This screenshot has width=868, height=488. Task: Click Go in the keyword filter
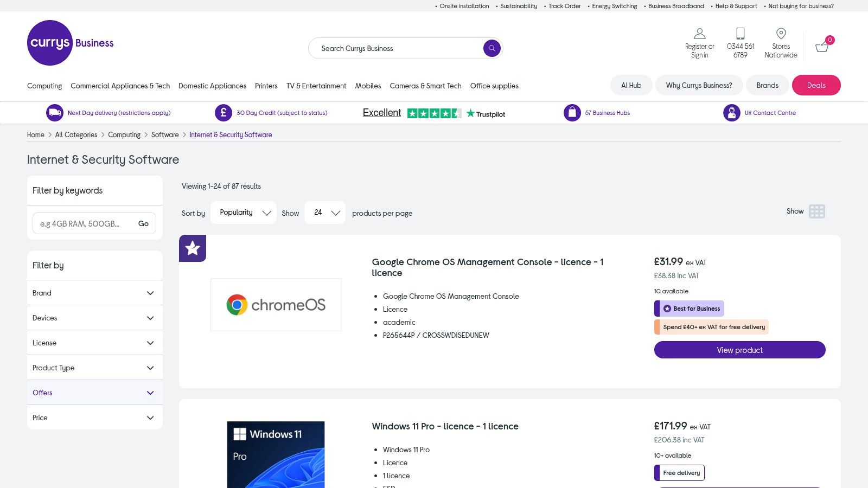[143, 223]
